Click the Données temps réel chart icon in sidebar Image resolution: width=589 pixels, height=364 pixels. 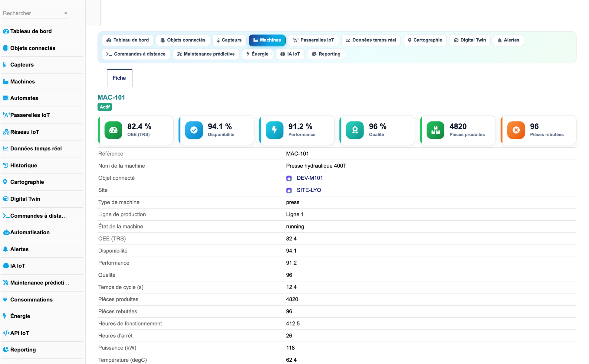(6, 148)
